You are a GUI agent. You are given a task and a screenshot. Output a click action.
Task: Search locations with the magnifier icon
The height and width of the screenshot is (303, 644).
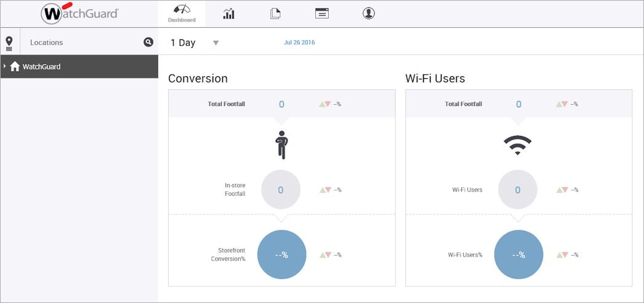click(148, 42)
